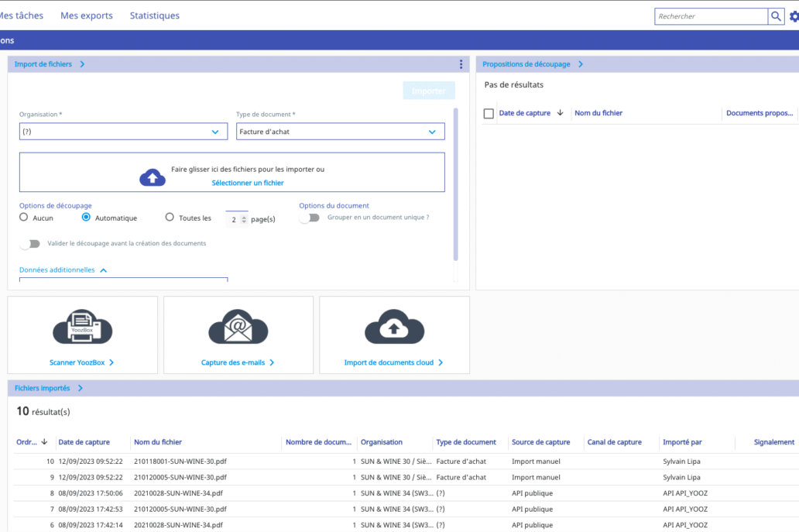The width and height of the screenshot is (799, 532).
Task: Click the cloud documents import upload icon
Action: [x=394, y=327]
